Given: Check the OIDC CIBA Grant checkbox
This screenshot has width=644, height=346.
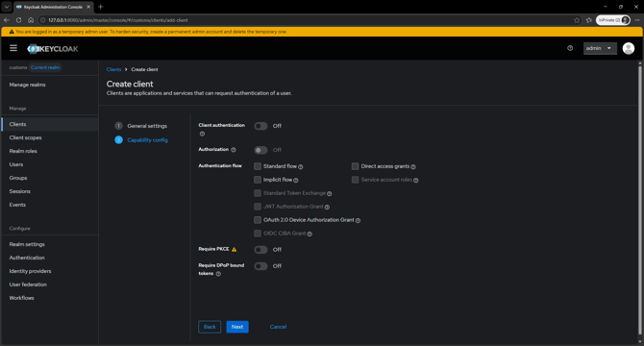Looking at the screenshot, I should pyautogui.click(x=258, y=234).
